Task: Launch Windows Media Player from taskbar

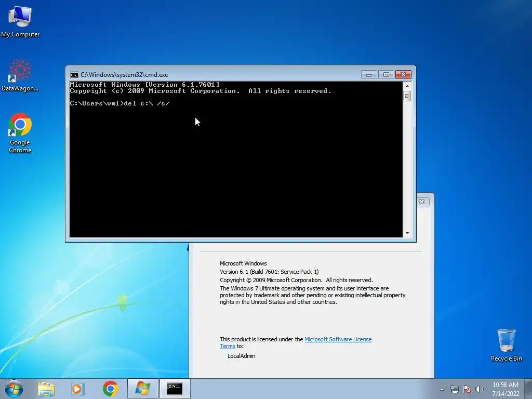Action: pos(78,389)
